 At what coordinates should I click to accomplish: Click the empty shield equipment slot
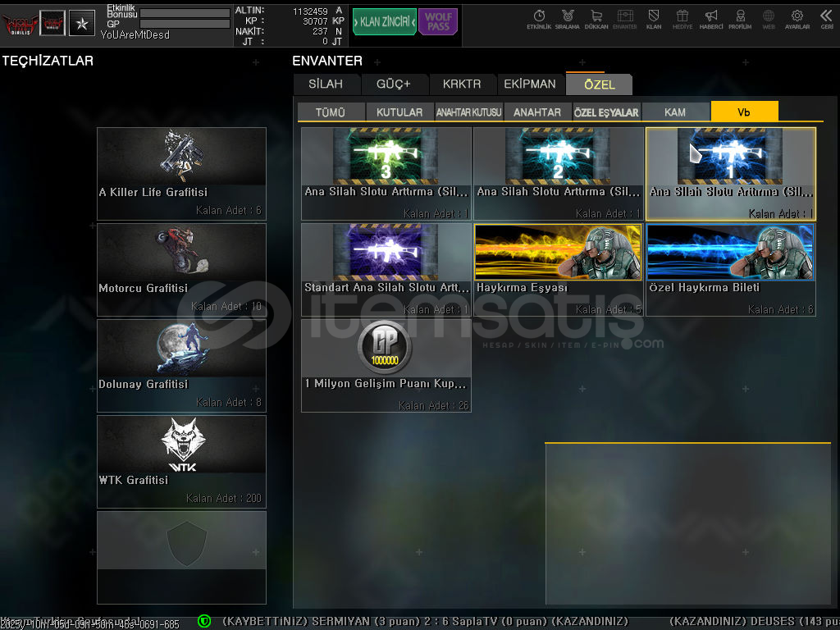pyautogui.click(x=181, y=557)
